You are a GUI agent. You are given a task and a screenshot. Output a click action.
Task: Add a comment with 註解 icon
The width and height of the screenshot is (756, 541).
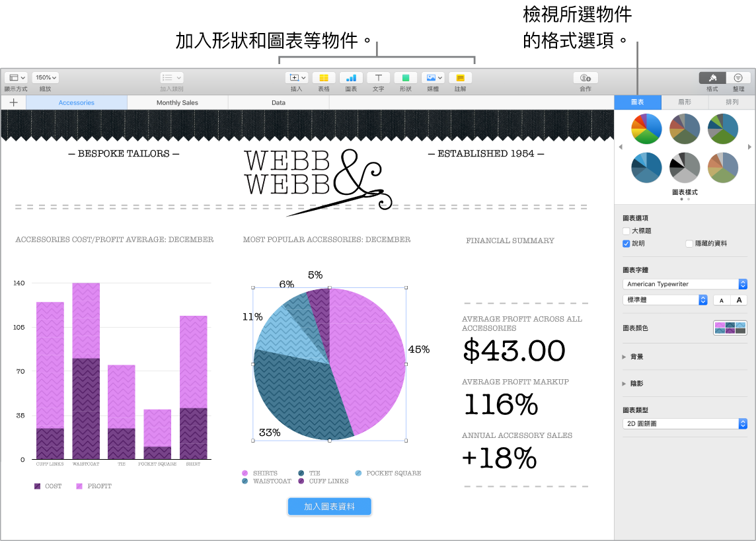459,77
